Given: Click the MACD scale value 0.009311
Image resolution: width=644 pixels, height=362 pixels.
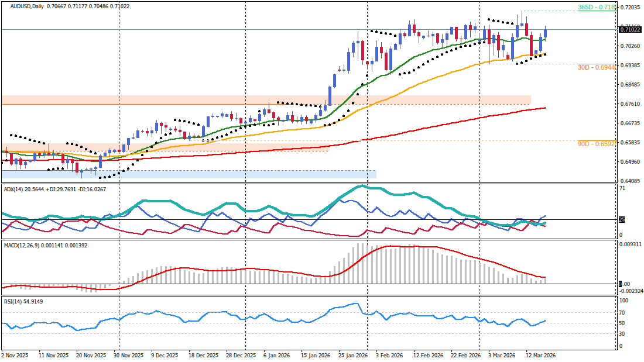Looking at the screenshot, I should click(x=631, y=244).
